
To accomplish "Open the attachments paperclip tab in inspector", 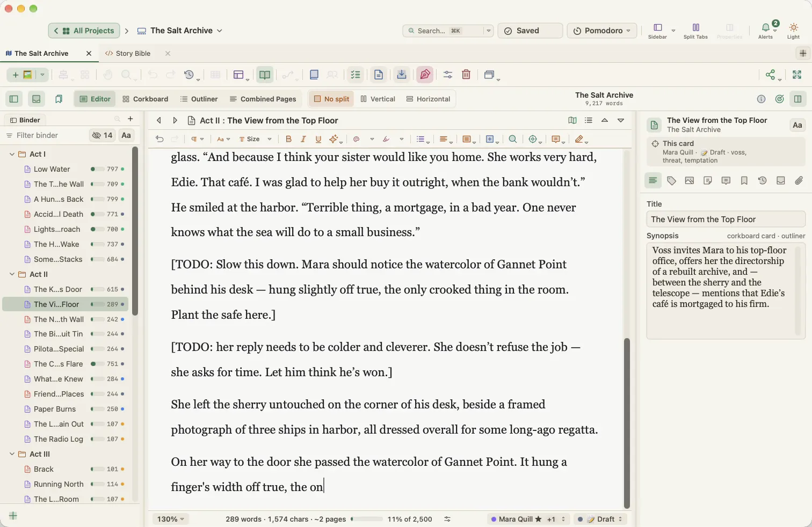I will click(x=799, y=181).
